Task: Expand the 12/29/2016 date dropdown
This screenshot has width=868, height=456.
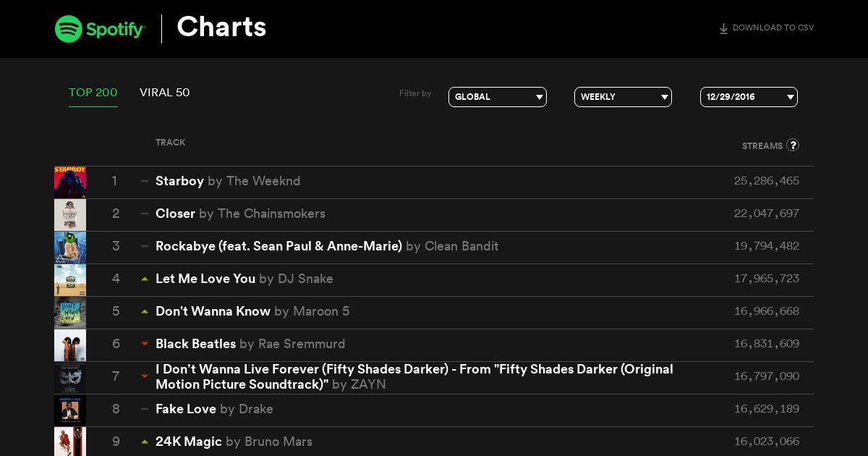Action: click(749, 97)
